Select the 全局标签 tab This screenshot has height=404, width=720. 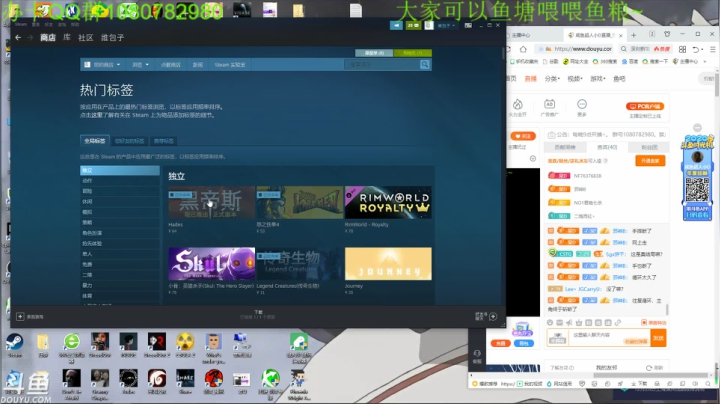[x=95, y=140]
